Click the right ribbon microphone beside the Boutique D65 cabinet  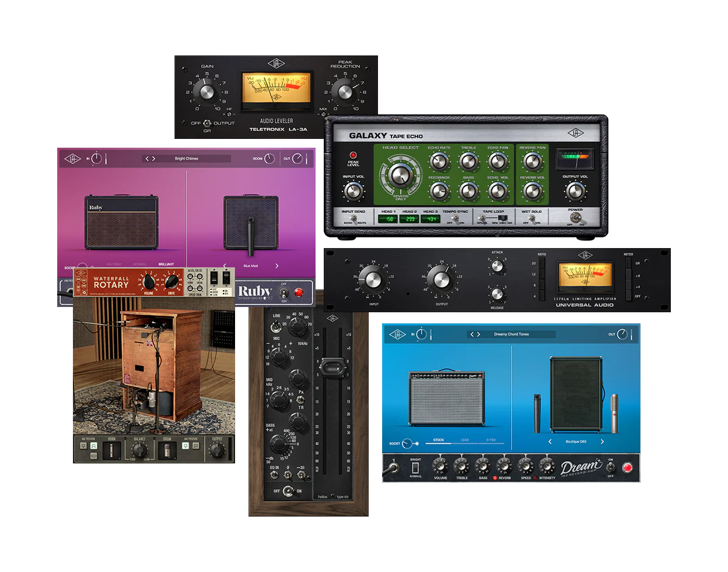[x=614, y=413]
